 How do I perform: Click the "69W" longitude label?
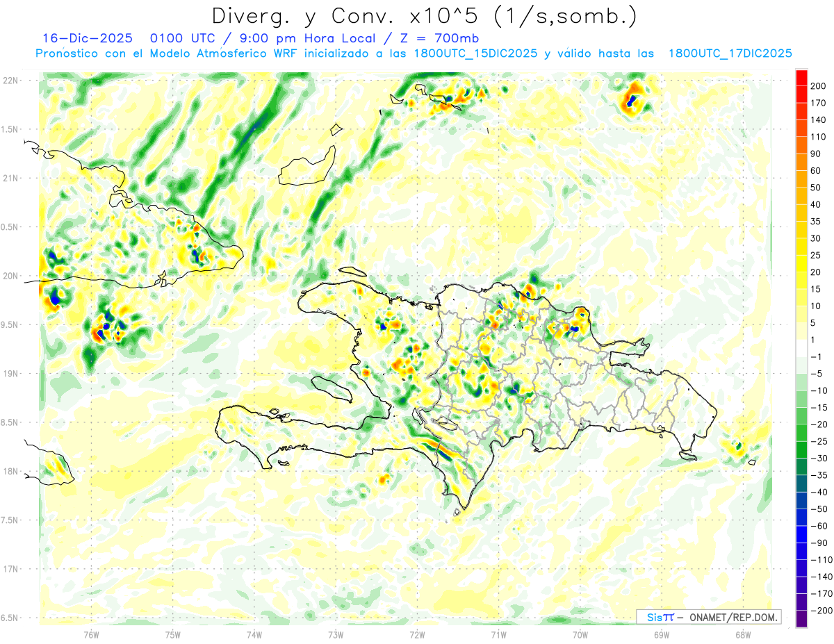[662, 634]
